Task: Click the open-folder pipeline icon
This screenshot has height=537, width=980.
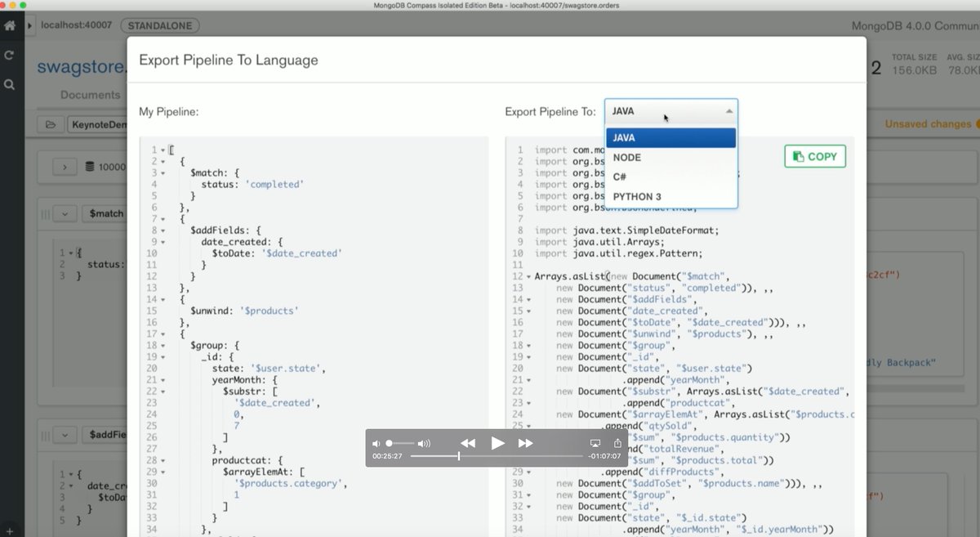Action: coord(50,125)
